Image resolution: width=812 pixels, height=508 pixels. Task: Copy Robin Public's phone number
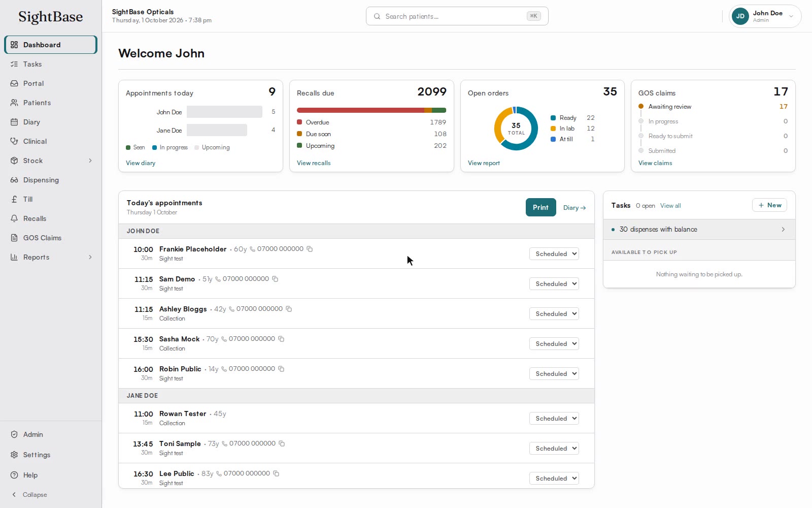coord(281,369)
